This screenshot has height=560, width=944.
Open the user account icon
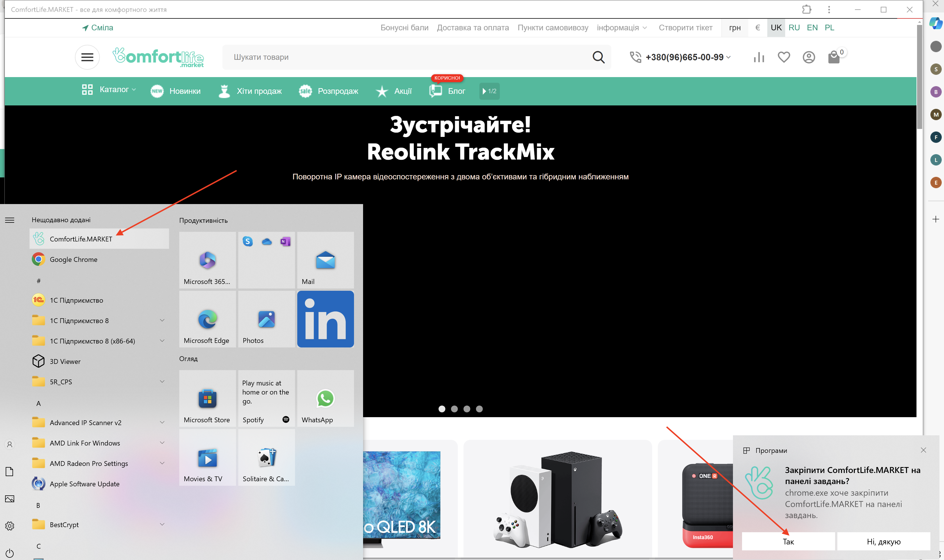tap(809, 57)
